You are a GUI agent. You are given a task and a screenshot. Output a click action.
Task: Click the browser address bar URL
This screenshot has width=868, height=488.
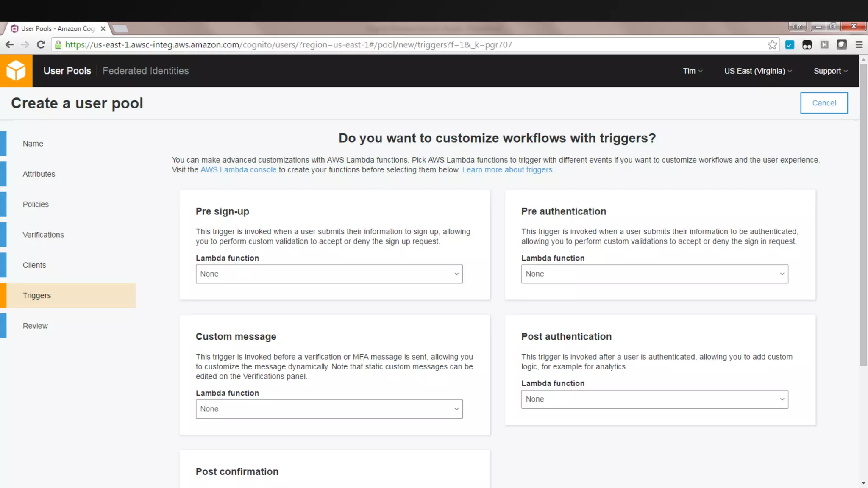[288, 45]
